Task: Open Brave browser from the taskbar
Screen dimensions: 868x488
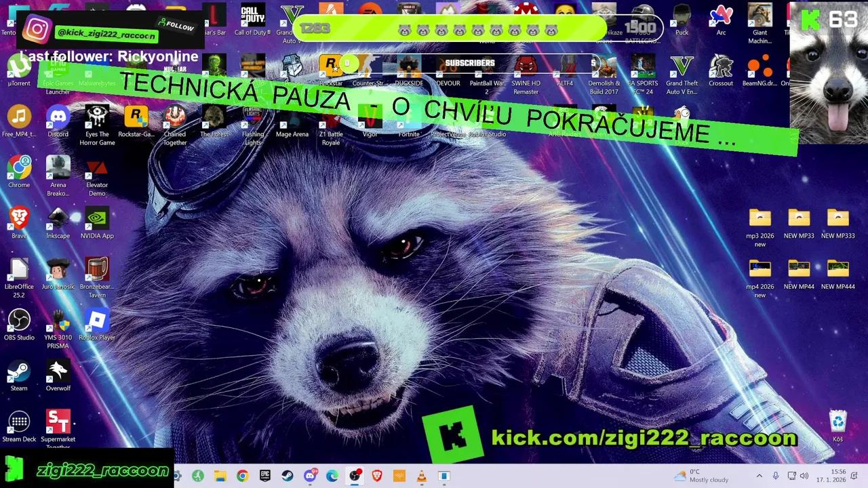Action: (x=377, y=476)
